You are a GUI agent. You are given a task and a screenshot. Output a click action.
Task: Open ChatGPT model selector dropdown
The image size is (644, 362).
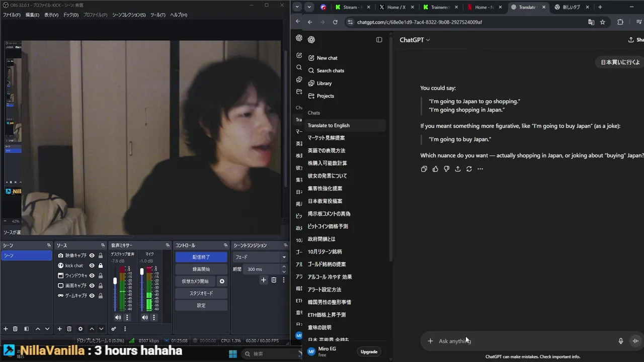click(415, 40)
